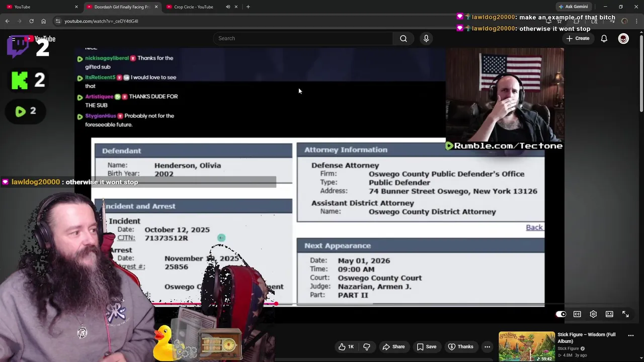This screenshot has height=362, width=644.
Task: Enter fullscreen in the video player
Action: click(625, 314)
